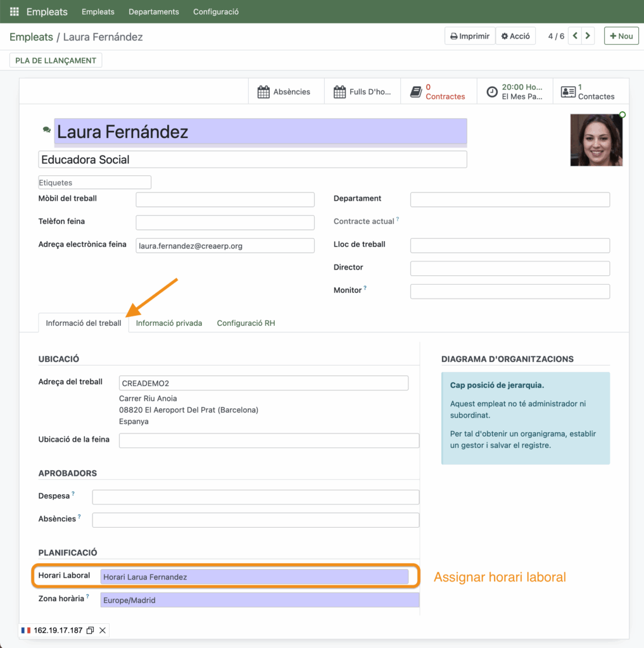
Task: Click the copy icon next to IP address
Action: (x=90, y=630)
